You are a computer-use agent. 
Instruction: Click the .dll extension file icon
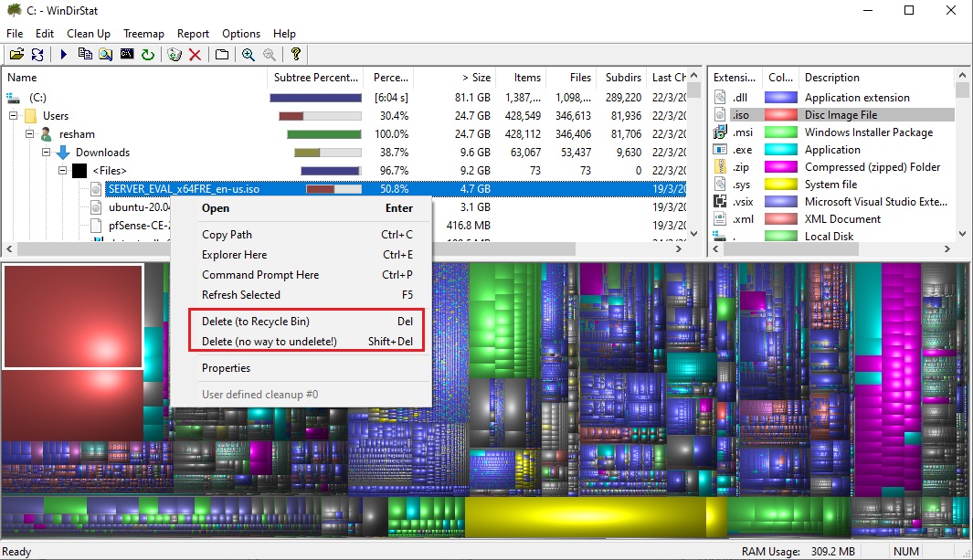coord(720,98)
